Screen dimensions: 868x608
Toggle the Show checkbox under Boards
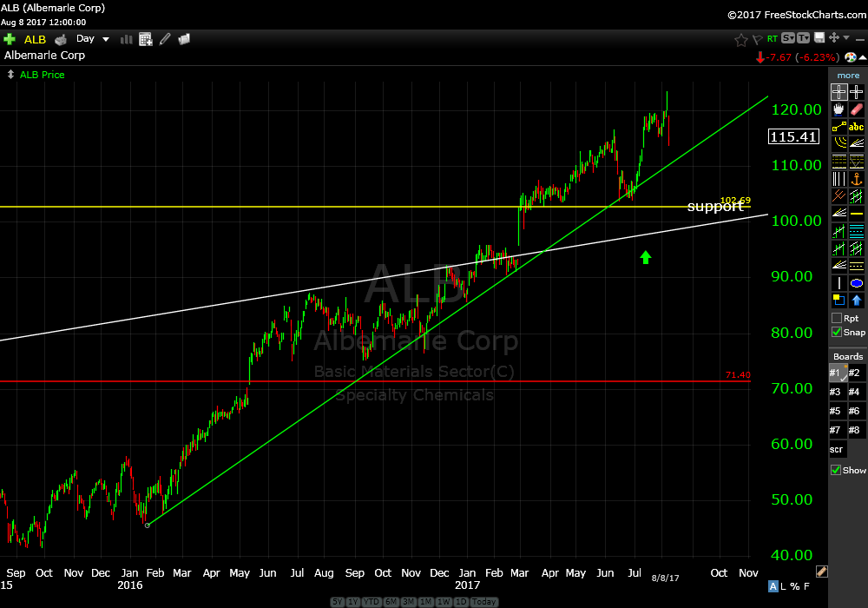click(x=837, y=470)
